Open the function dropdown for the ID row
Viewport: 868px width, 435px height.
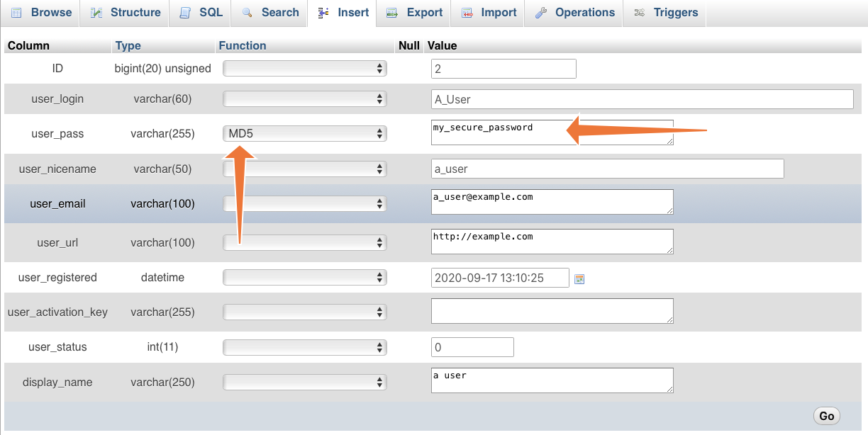tap(304, 68)
